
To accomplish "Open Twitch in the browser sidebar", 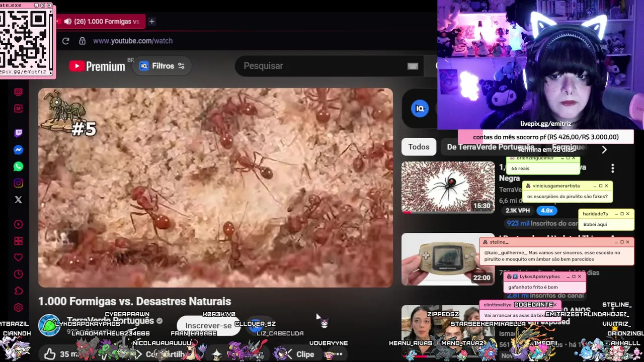I will (19, 133).
